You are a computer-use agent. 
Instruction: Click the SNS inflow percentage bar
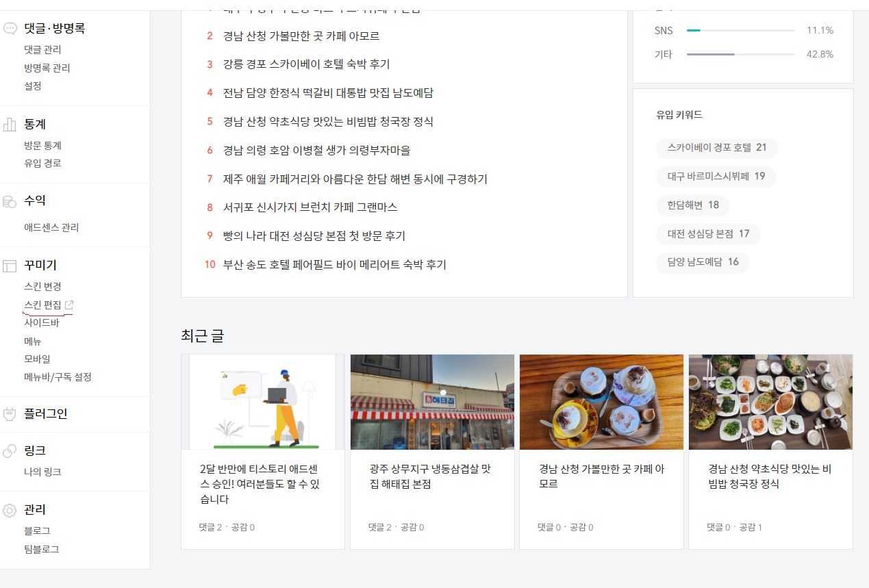coord(741,31)
